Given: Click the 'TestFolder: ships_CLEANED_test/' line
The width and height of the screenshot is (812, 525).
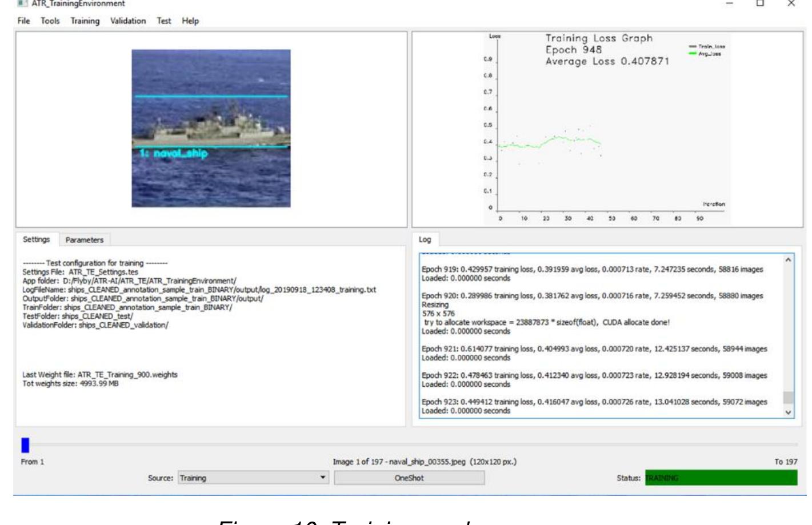Looking at the screenshot, I should 78,316.
